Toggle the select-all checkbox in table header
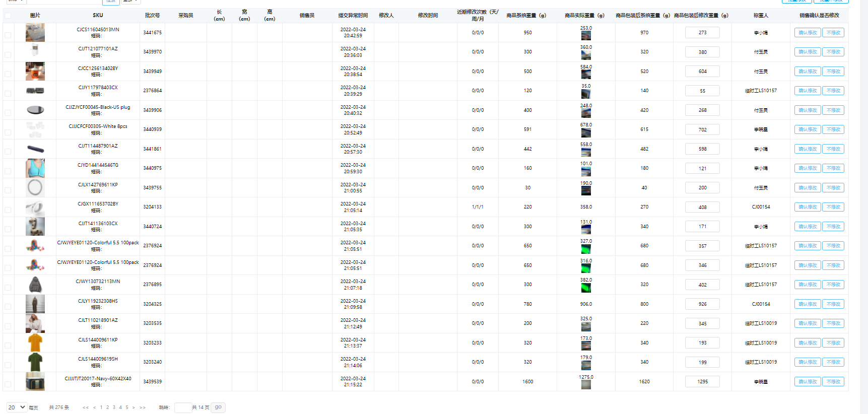Screen dimensions: 868x414 (8, 16)
